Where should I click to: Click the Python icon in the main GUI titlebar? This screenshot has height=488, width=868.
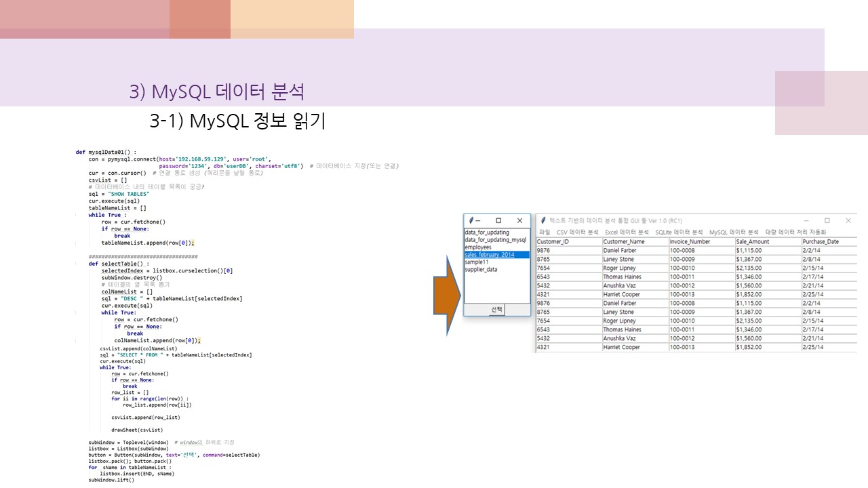point(542,220)
